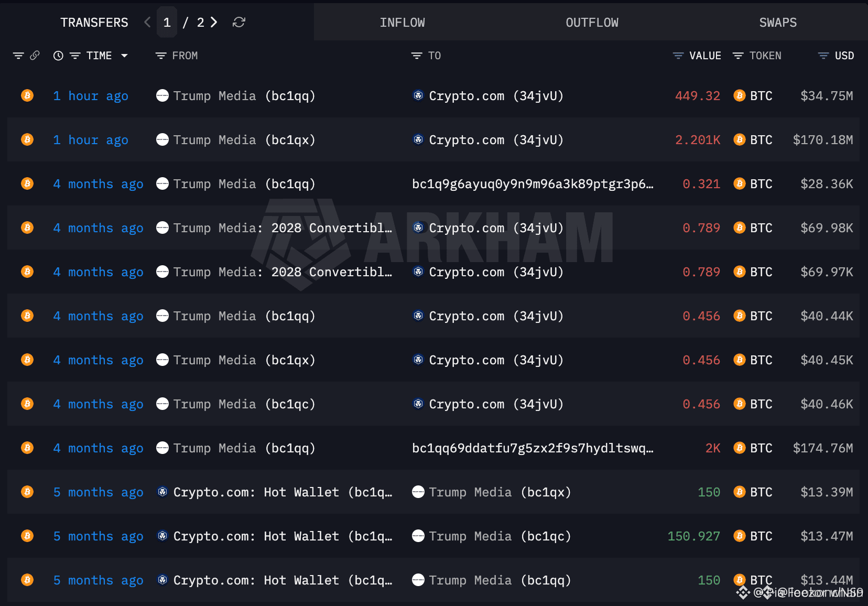Switch to the INFLOW tab
The height and width of the screenshot is (606, 868).
click(x=403, y=23)
